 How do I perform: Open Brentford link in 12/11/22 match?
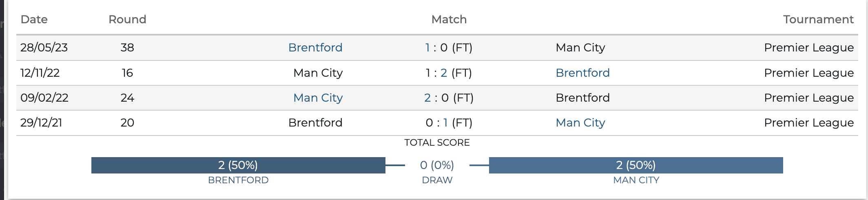pos(582,73)
